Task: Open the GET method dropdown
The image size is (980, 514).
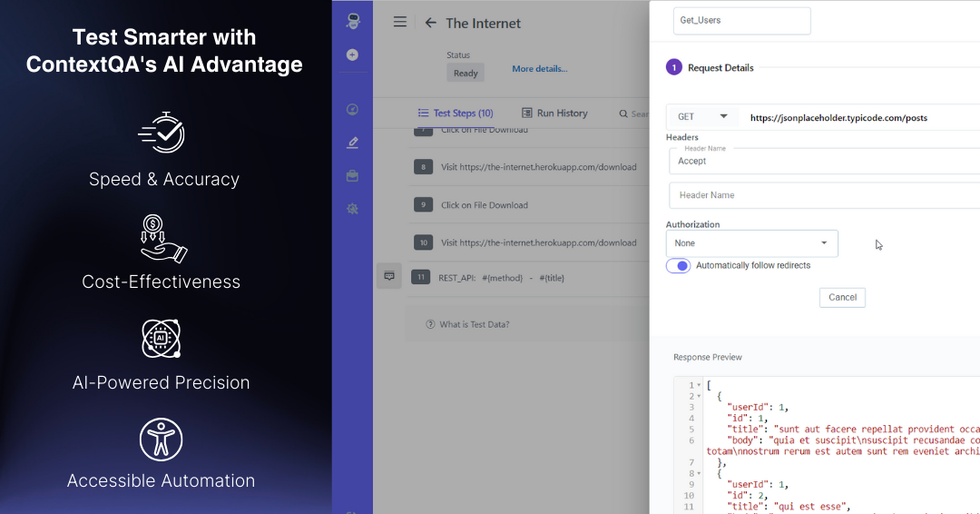Action: (702, 117)
